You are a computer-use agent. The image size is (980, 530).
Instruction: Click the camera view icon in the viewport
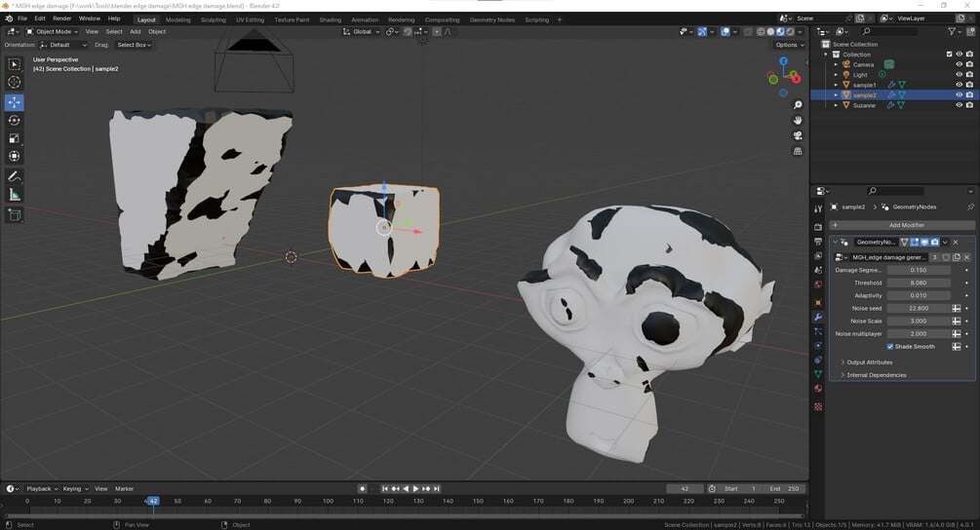coord(798,135)
